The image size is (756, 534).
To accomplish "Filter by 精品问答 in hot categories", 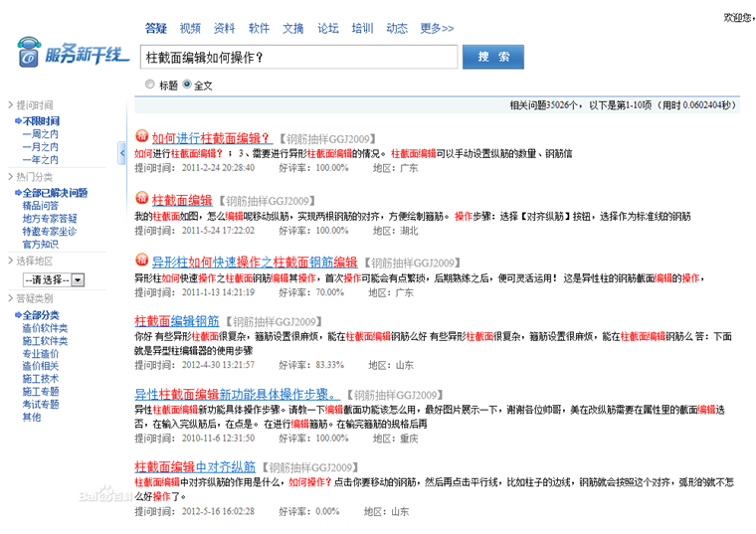I will [41, 206].
